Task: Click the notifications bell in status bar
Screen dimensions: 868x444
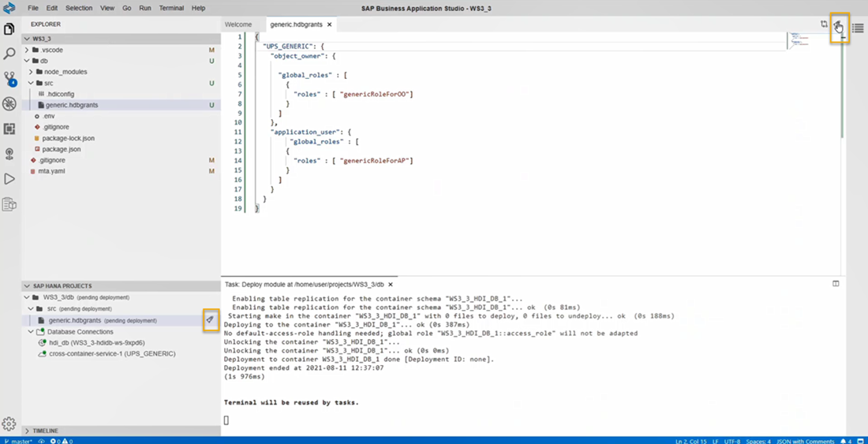Action: 845,441
